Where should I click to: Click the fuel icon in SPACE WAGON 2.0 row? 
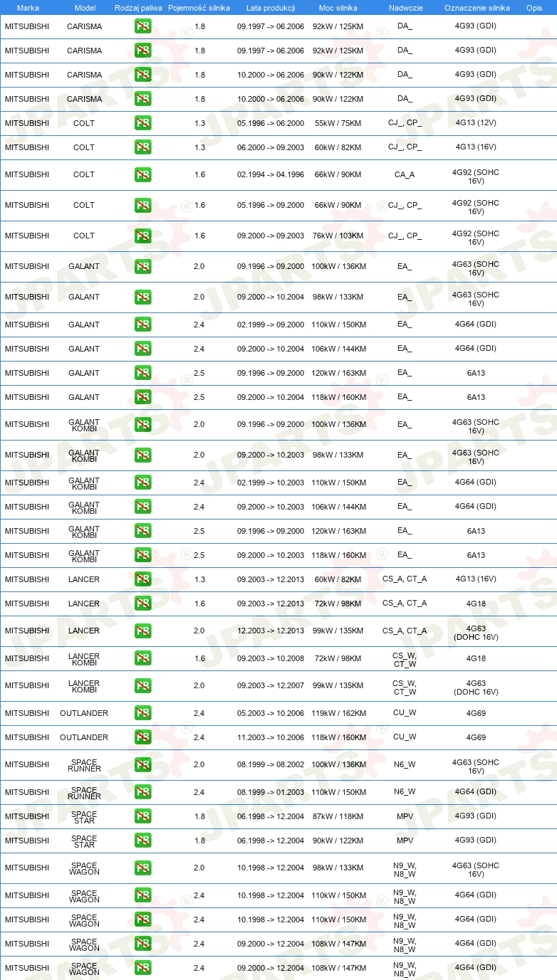[142, 868]
